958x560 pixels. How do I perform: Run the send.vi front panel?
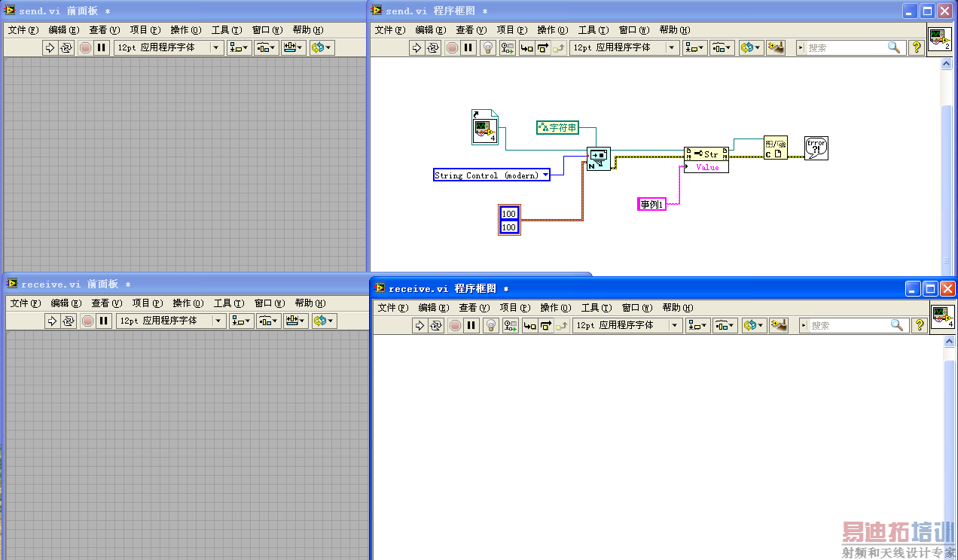(x=50, y=47)
